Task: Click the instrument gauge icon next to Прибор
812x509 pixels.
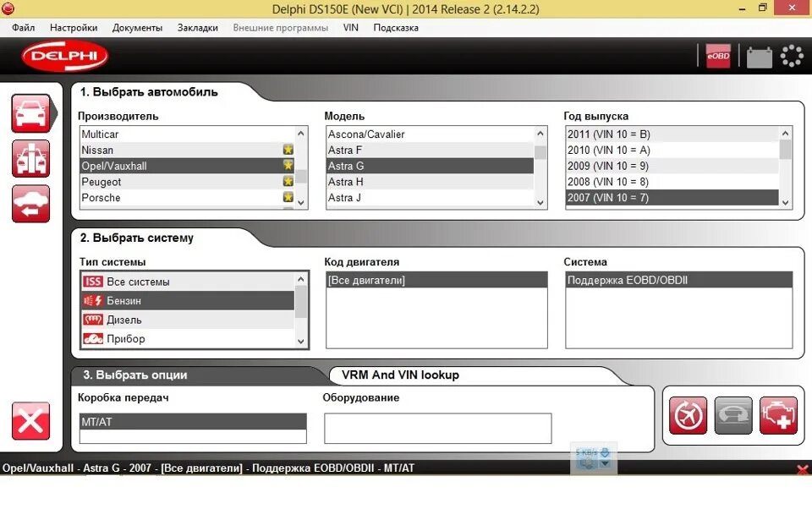Action: pos(93,339)
